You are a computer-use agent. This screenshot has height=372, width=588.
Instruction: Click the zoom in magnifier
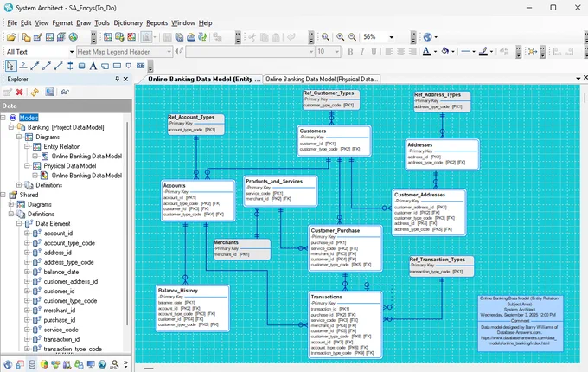(340, 36)
